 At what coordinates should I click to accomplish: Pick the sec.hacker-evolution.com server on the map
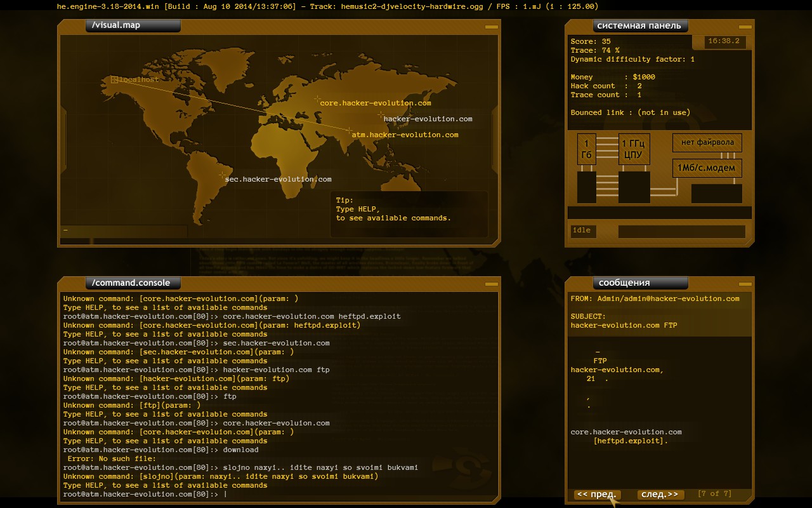coord(278,179)
